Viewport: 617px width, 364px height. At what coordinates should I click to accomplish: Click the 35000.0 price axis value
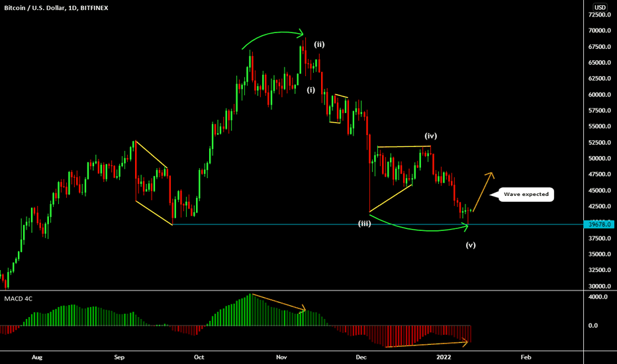(600, 254)
